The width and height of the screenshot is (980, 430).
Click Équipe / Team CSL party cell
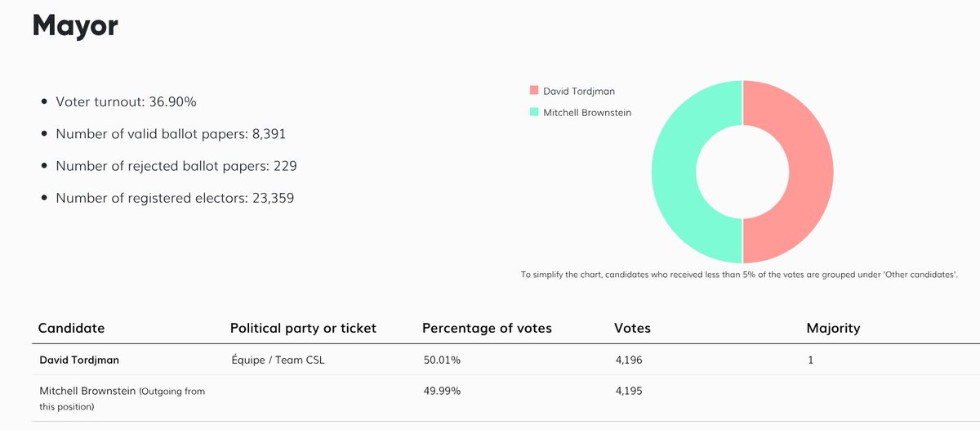[278, 360]
